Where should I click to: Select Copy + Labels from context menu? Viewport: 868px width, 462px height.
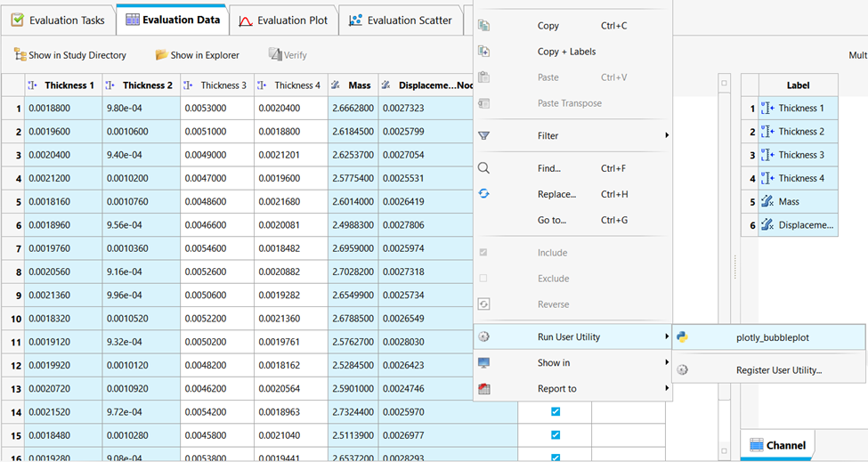click(566, 52)
